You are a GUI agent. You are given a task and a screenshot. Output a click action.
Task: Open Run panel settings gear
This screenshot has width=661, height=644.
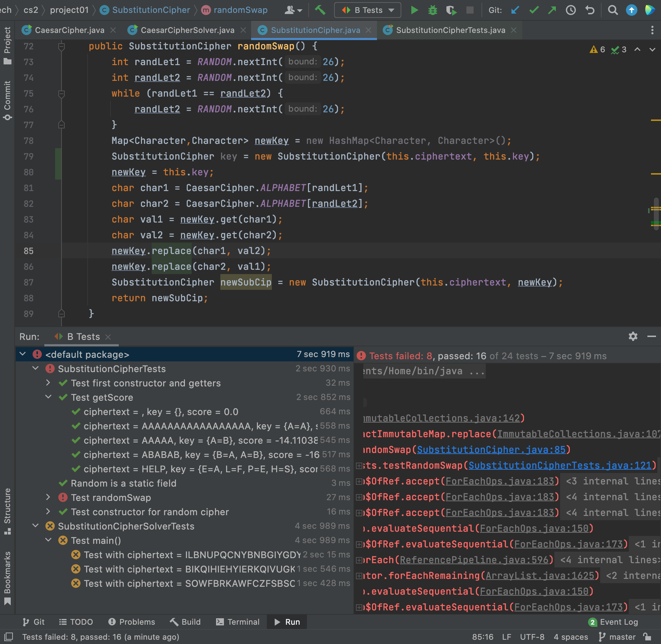click(x=633, y=336)
